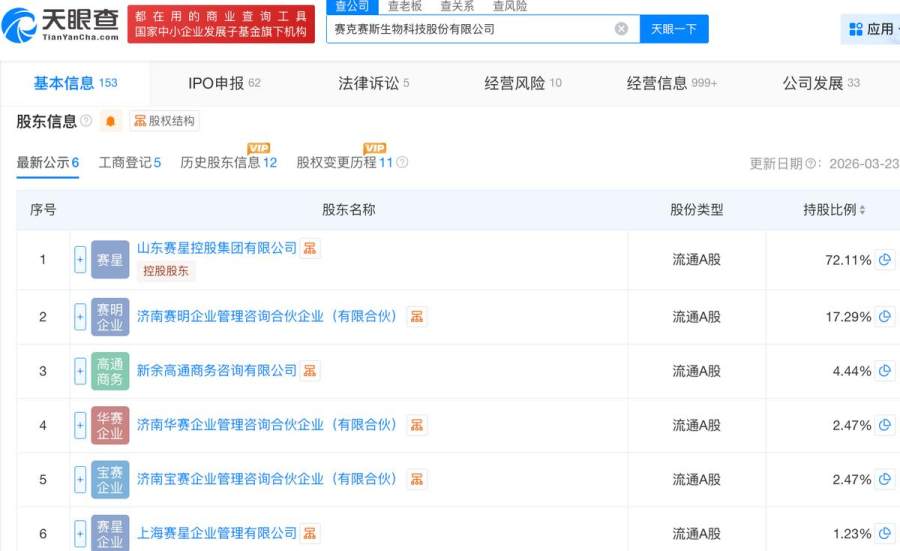Sort by the 持股比例 column arrows

pos(862,210)
